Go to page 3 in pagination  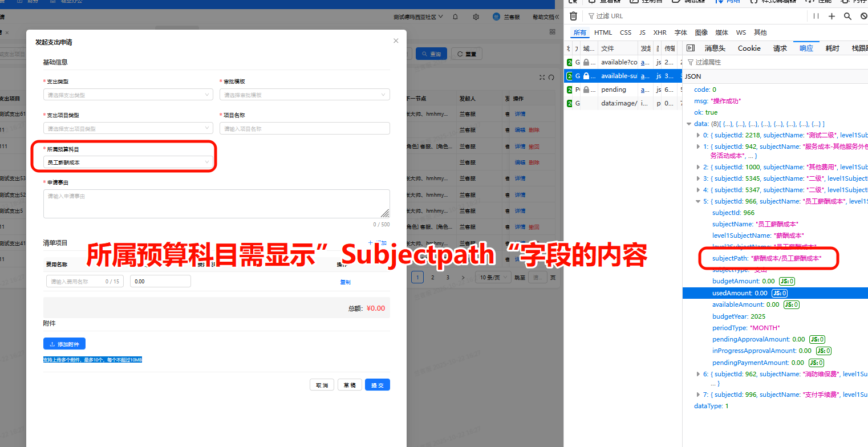point(448,278)
